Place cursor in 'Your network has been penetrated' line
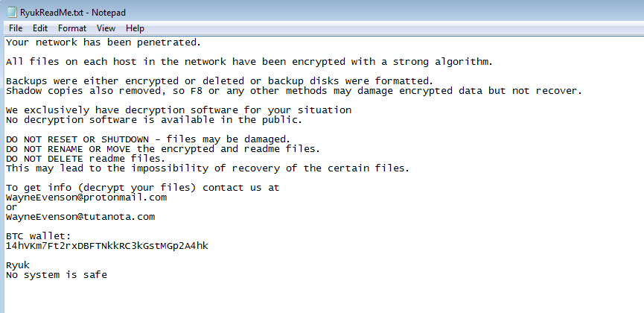 (x=103, y=42)
